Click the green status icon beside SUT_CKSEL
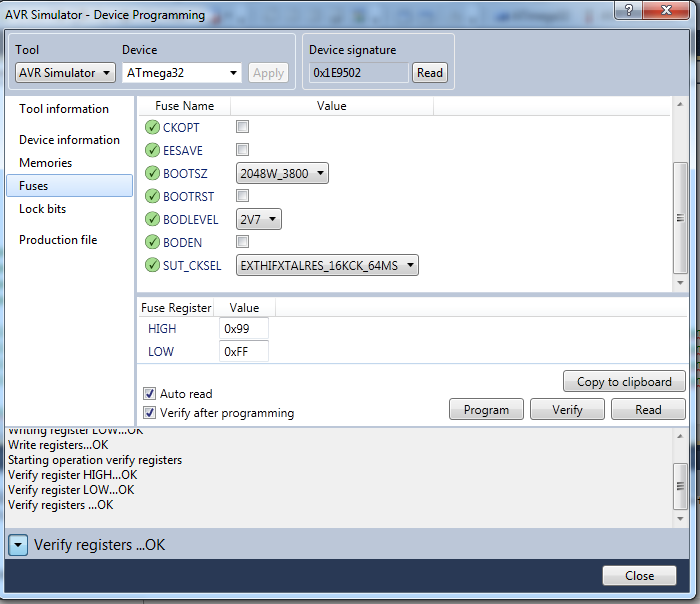This screenshot has height=604, width=700. click(x=152, y=265)
